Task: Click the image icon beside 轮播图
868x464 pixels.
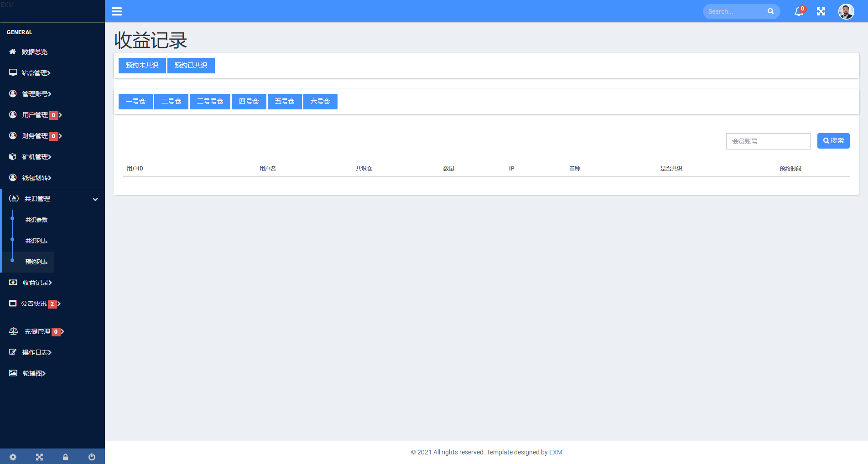Action: pos(13,373)
